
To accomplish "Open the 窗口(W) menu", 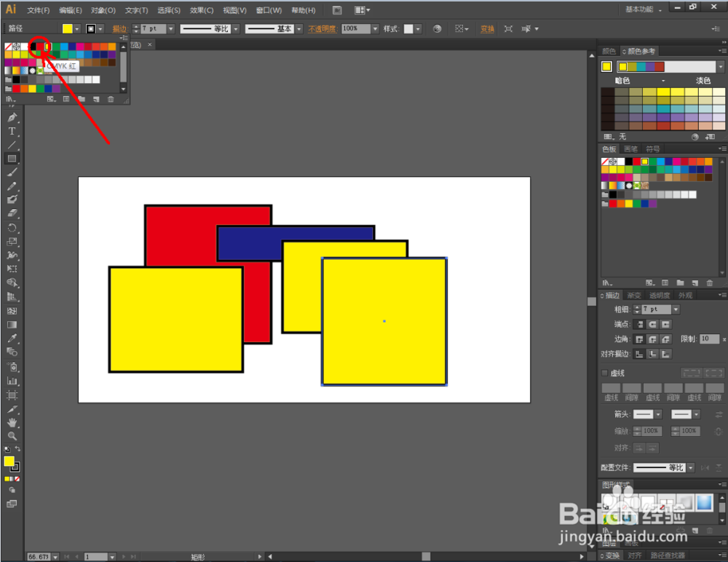I will point(269,10).
